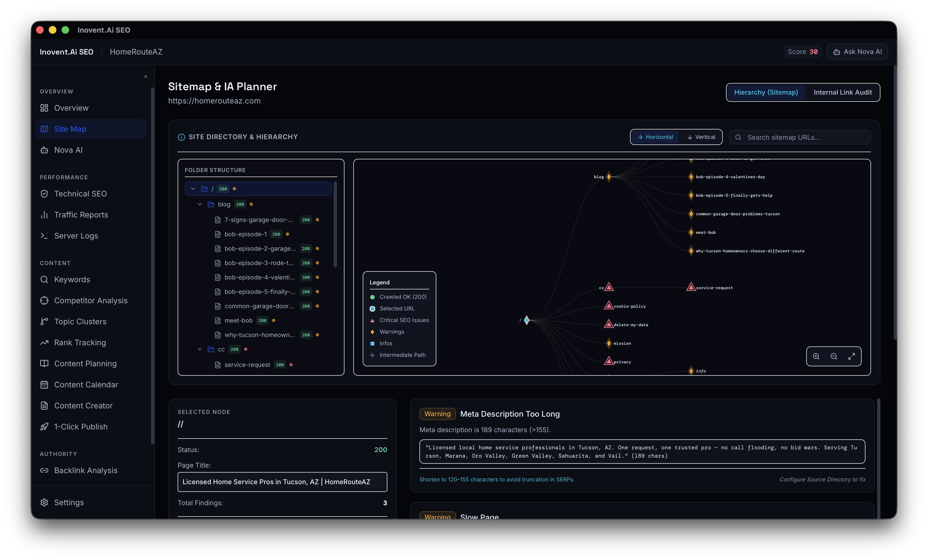Image resolution: width=928 pixels, height=560 pixels.
Task: Click the blog diamond node in graph
Action: pos(609,177)
